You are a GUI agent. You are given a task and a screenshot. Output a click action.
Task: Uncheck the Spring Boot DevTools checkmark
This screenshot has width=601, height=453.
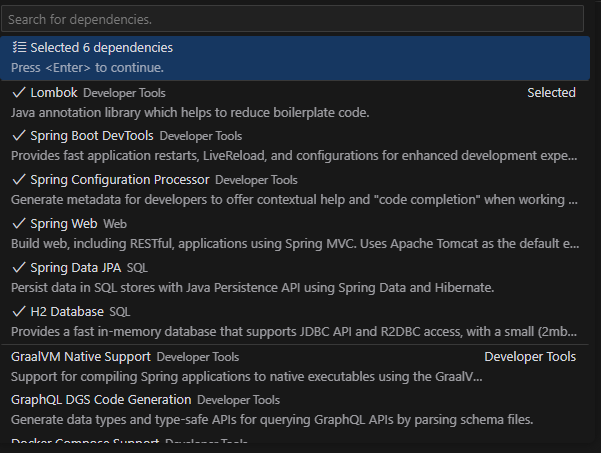(x=19, y=135)
